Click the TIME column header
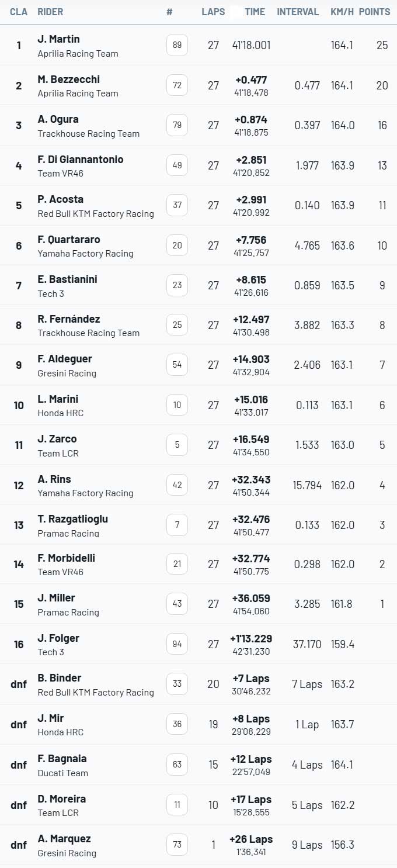Viewport: 397px width, 868px height. point(255,12)
